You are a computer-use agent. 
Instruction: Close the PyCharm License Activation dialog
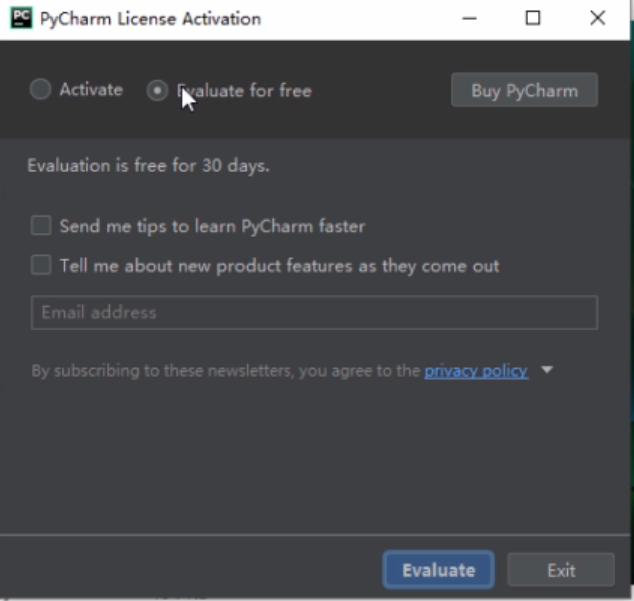598,18
